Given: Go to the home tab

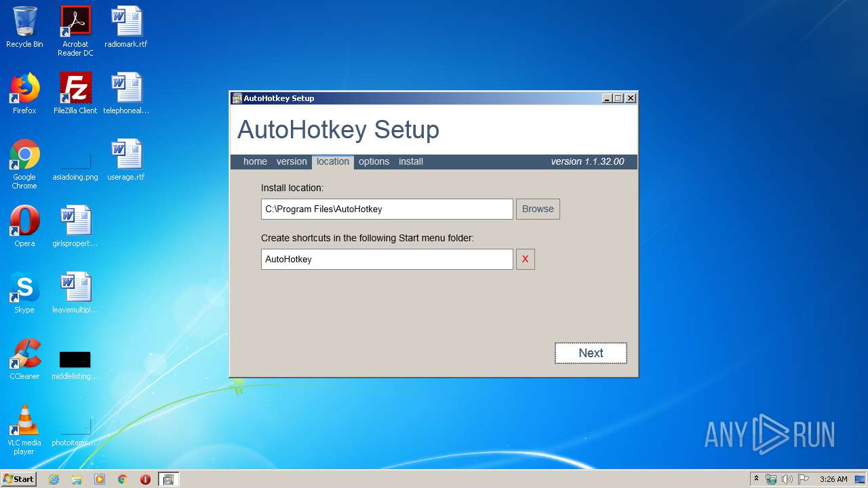Looking at the screenshot, I should coord(255,161).
